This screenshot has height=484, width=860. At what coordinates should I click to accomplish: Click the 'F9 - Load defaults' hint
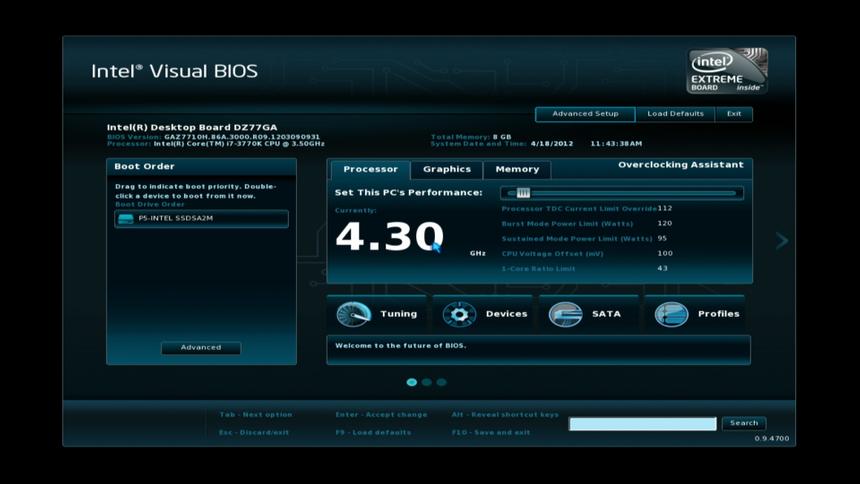pos(373,432)
